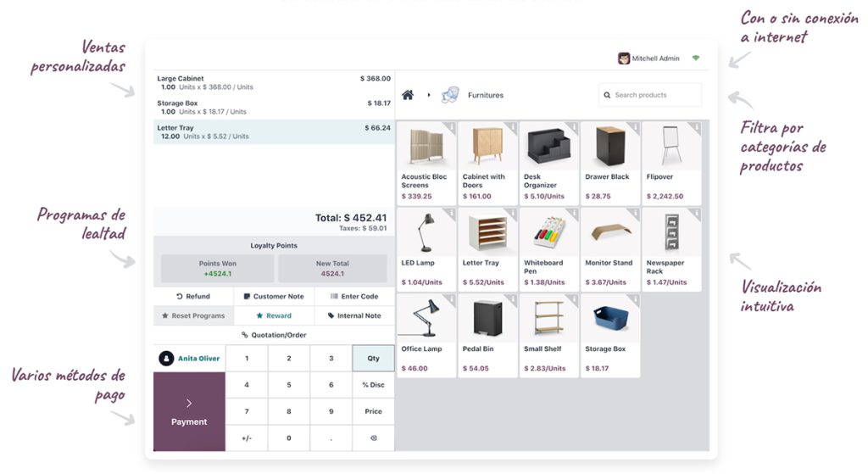
Task: Add Newspaper Rack product
Action: 671,249
